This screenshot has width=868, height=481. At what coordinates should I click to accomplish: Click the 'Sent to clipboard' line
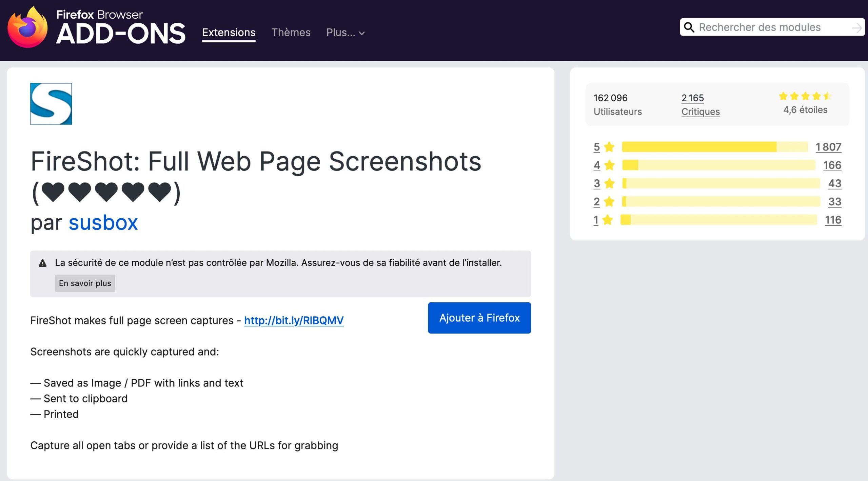79,399
